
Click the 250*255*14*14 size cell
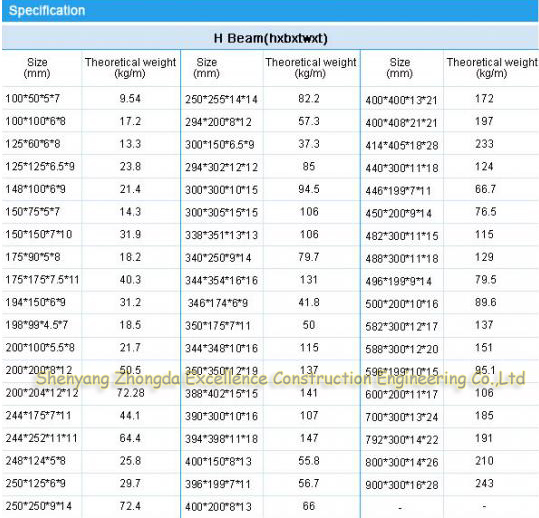tap(221, 100)
